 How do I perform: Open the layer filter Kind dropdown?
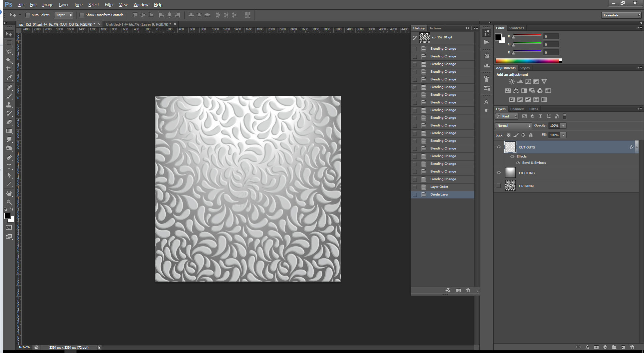click(x=507, y=116)
